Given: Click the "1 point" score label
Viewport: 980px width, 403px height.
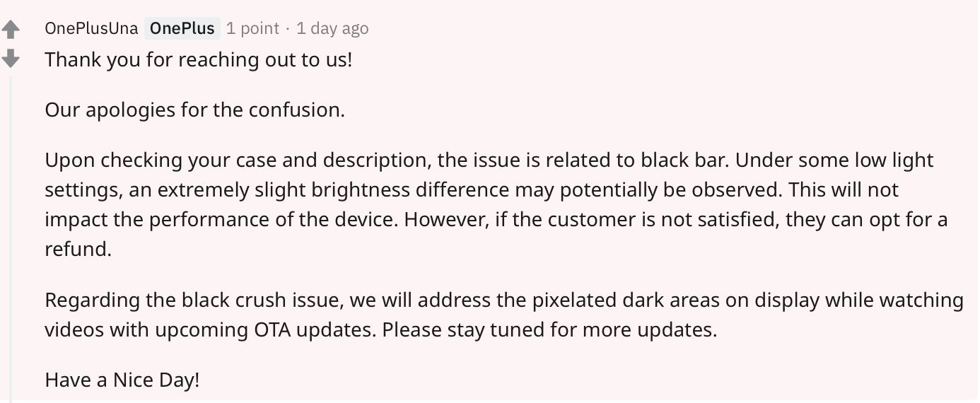Looking at the screenshot, I should pos(252,28).
